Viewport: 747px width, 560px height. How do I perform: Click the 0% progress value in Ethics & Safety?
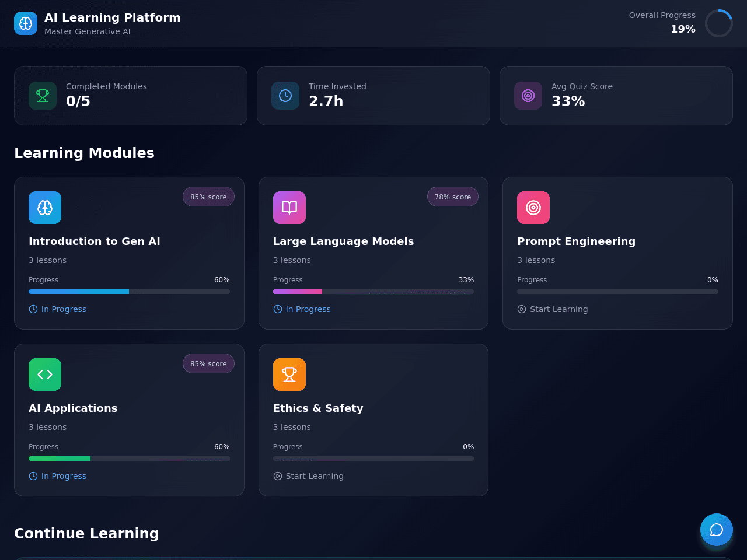point(469,447)
